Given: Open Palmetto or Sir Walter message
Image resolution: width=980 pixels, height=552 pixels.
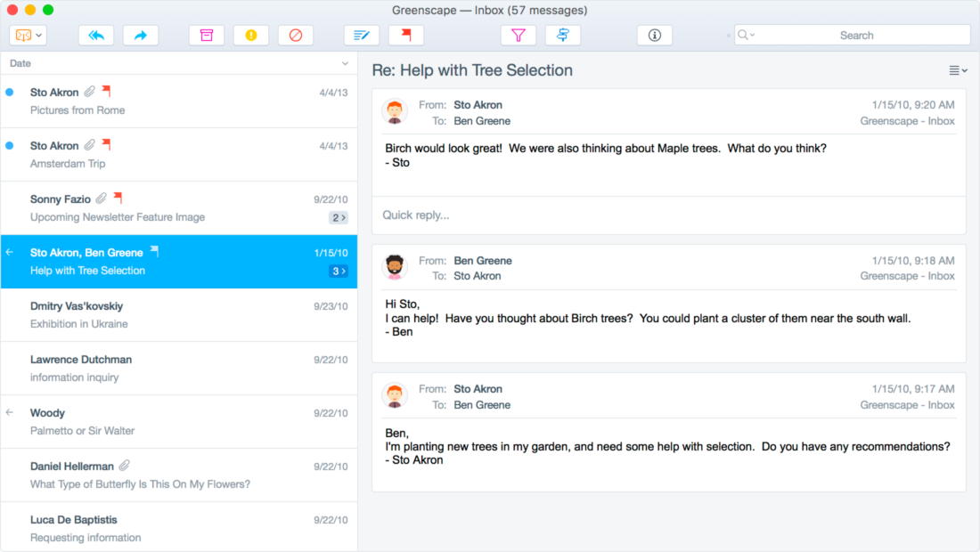Looking at the screenshot, I should pos(179,421).
